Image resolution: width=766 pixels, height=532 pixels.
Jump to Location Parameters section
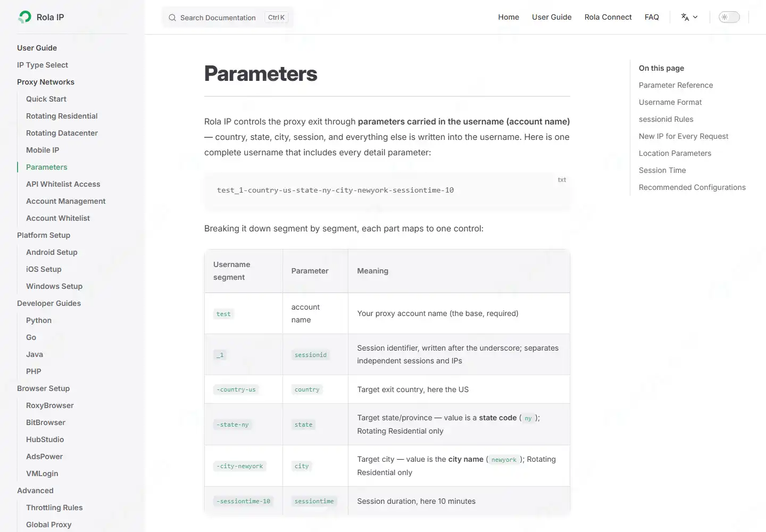tap(675, 153)
